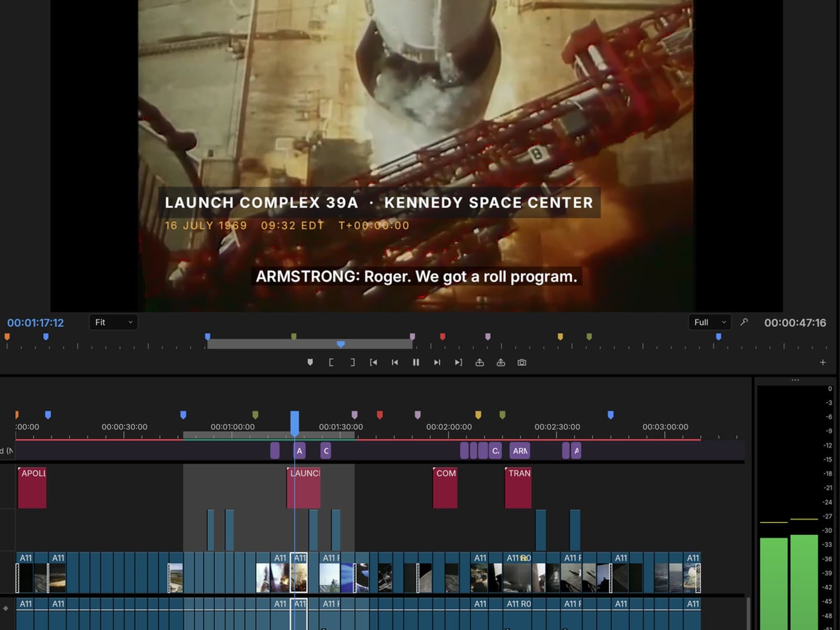The image size is (840, 630).
Task: Click the 00:00:47:16 in/out duration readout
Action: click(x=795, y=323)
